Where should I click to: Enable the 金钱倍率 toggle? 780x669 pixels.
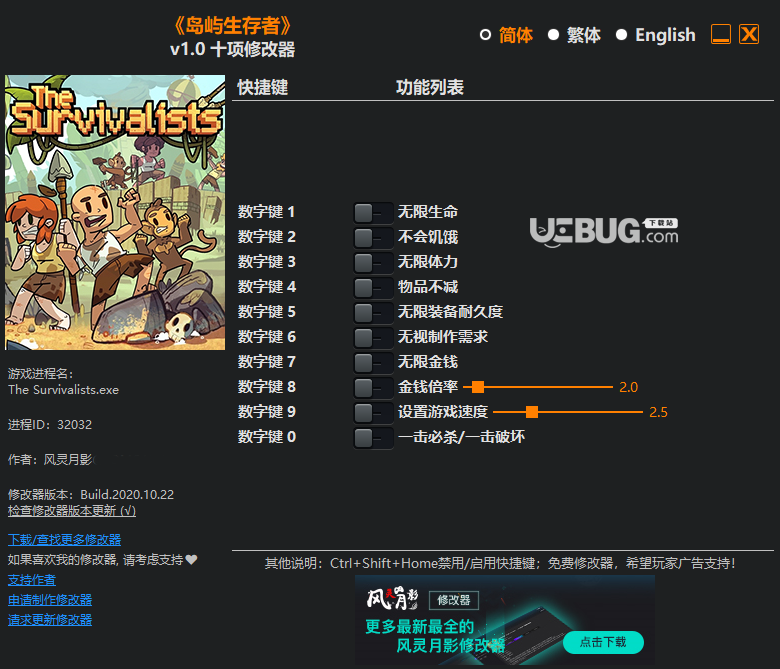coord(373,387)
